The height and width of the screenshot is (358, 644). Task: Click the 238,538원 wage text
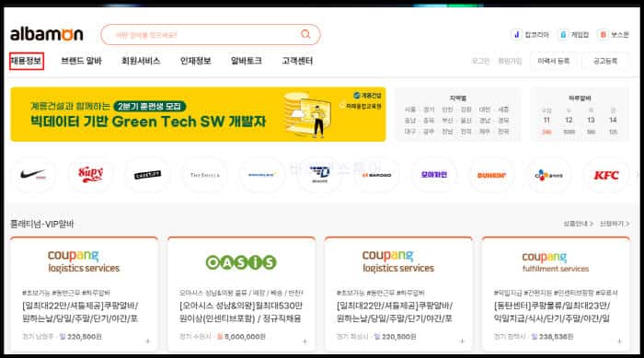click(x=556, y=337)
